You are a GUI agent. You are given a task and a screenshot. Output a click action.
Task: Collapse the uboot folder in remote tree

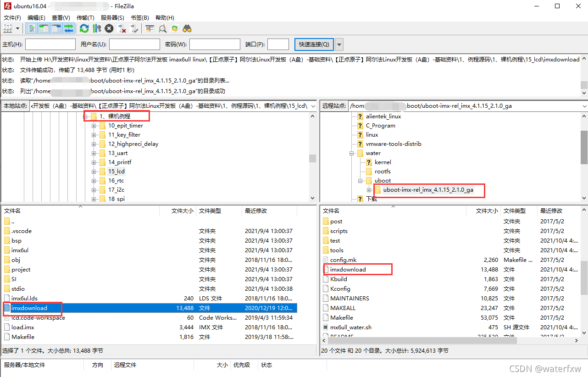click(x=361, y=181)
